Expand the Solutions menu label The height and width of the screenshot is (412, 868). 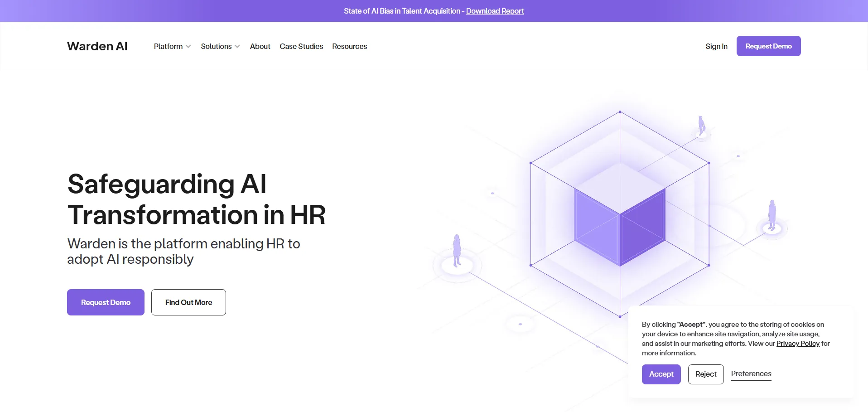click(216, 46)
